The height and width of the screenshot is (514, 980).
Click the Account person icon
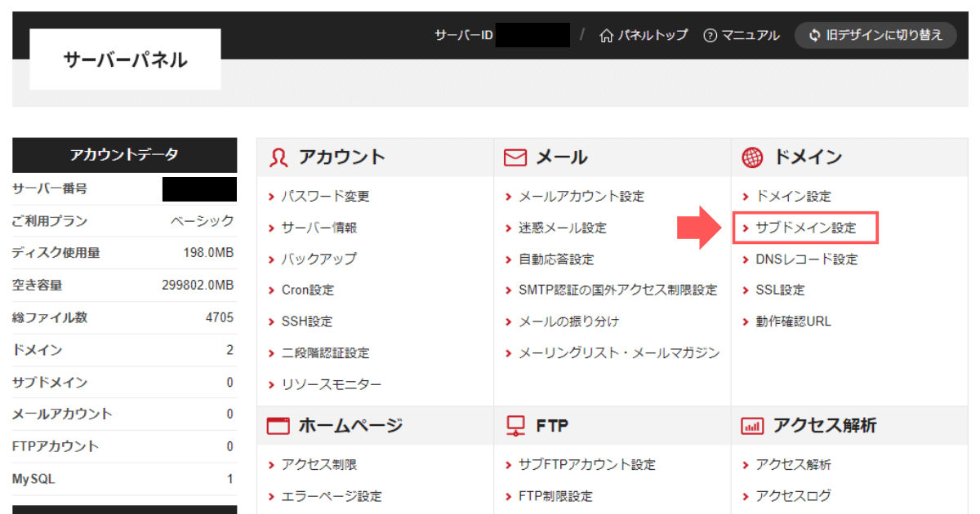coord(278,157)
